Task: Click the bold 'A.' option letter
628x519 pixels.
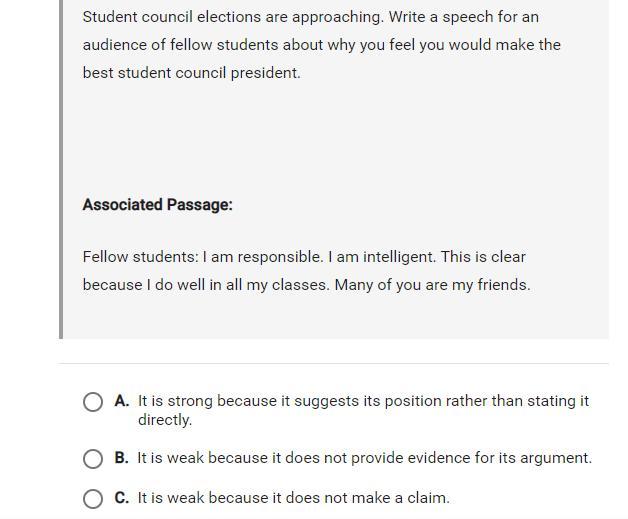Action: pyautogui.click(x=122, y=401)
